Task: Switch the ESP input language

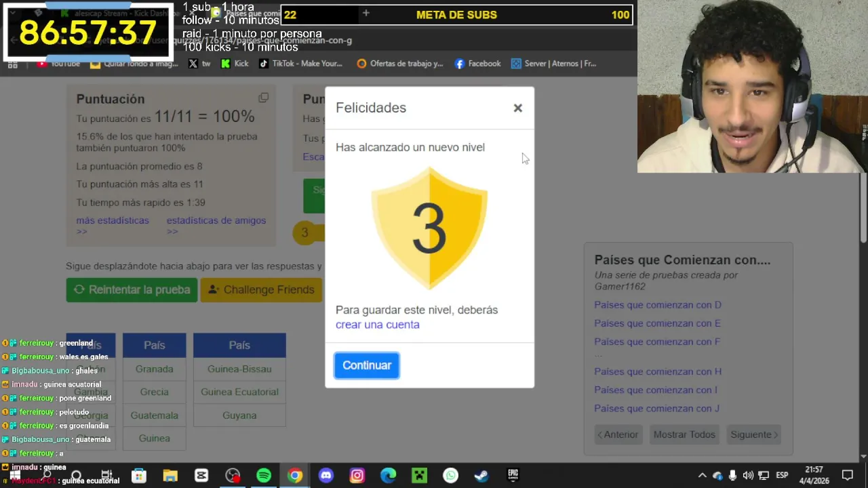Action: (x=782, y=476)
